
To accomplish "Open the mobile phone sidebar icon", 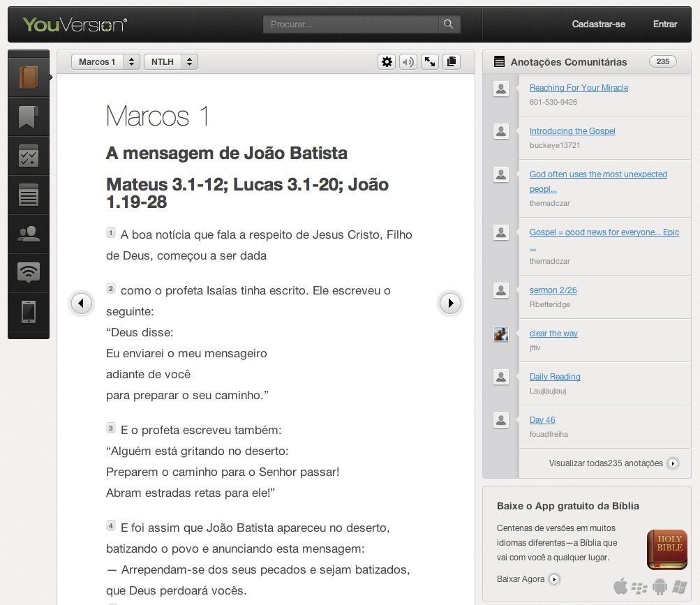I will pos(29,312).
